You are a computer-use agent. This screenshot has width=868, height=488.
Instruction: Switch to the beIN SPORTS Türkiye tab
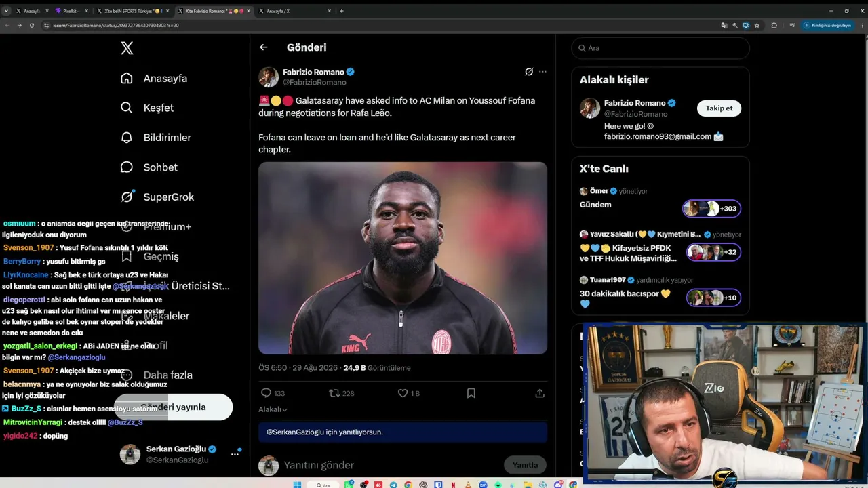[x=132, y=11]
